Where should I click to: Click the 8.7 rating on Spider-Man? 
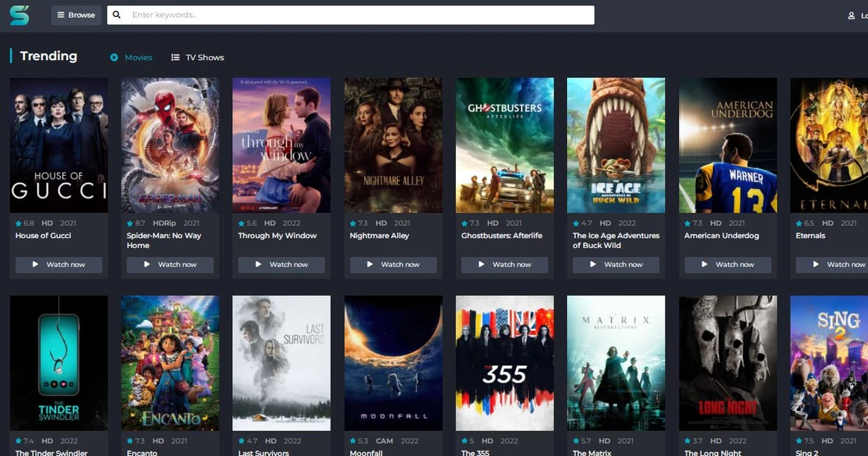137,223
